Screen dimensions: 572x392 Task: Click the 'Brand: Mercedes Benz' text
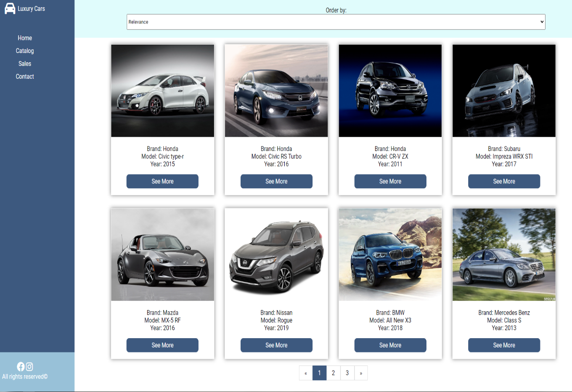coord(504,313)
